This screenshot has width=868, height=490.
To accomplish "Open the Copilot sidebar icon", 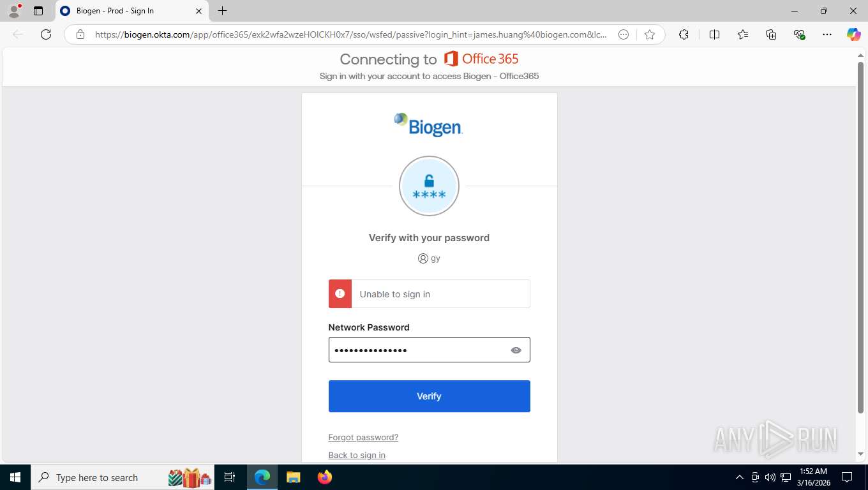I will click(x=853, y=34).
